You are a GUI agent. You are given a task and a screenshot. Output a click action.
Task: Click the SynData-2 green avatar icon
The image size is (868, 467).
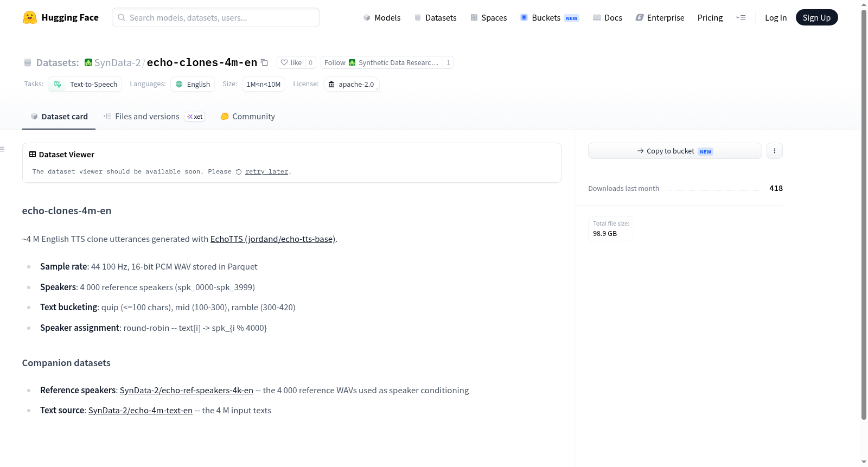pos(88,62)
